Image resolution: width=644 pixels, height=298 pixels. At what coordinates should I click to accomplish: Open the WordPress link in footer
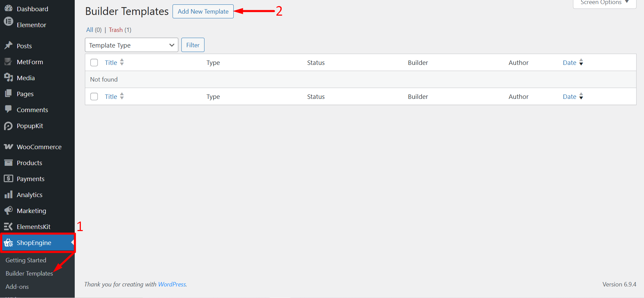pyautogui.click(x=172, y=284)
